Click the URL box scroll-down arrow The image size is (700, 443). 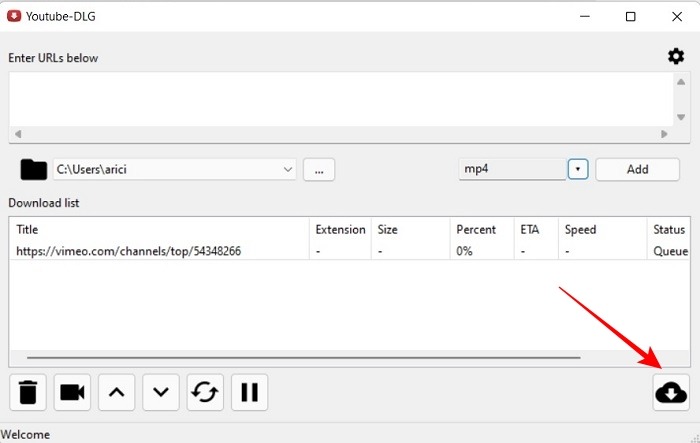pos(681,116)
